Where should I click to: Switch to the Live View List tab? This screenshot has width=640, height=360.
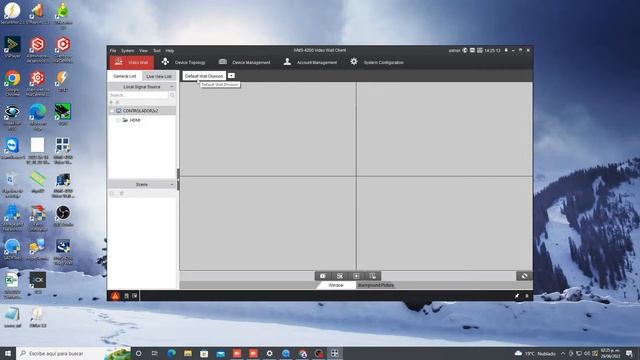coord(159,76)
